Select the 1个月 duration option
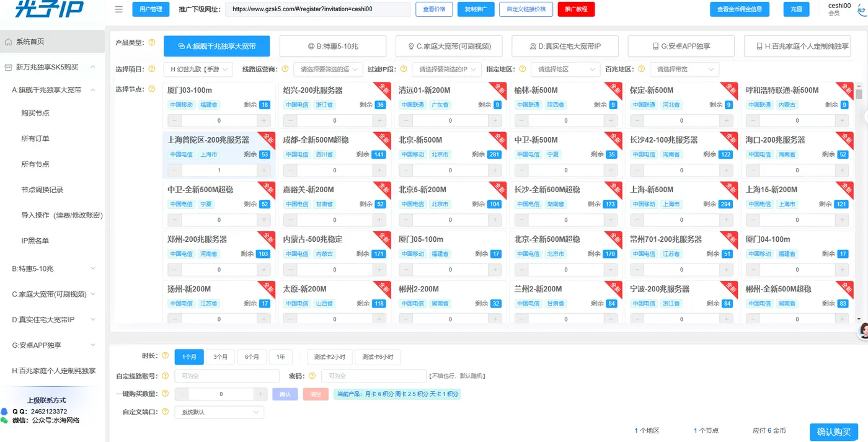868x442 pixels. point(189,356)
